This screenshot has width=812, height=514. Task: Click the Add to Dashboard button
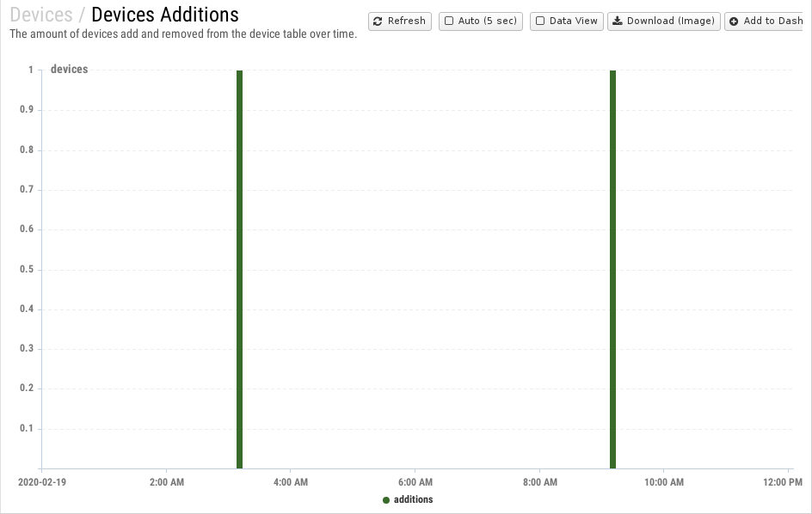point(765,21)
